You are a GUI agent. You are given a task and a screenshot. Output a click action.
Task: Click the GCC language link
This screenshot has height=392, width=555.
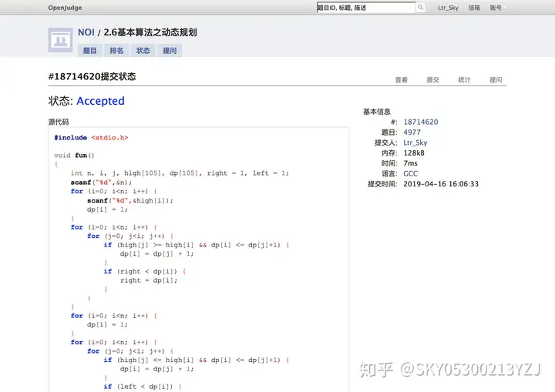411,174
